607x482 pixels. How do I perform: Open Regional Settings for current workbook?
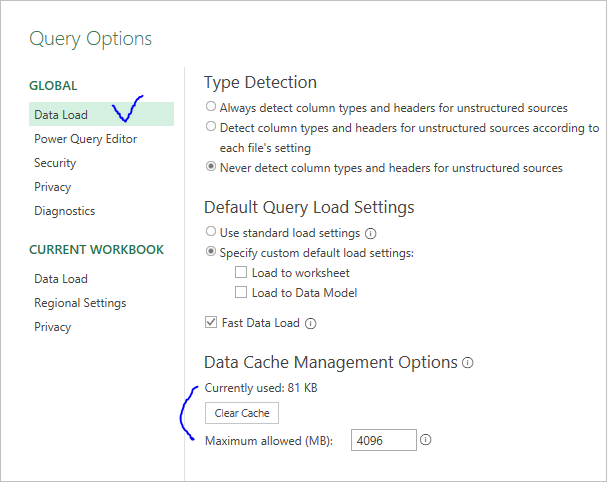(x=80, y=303)
